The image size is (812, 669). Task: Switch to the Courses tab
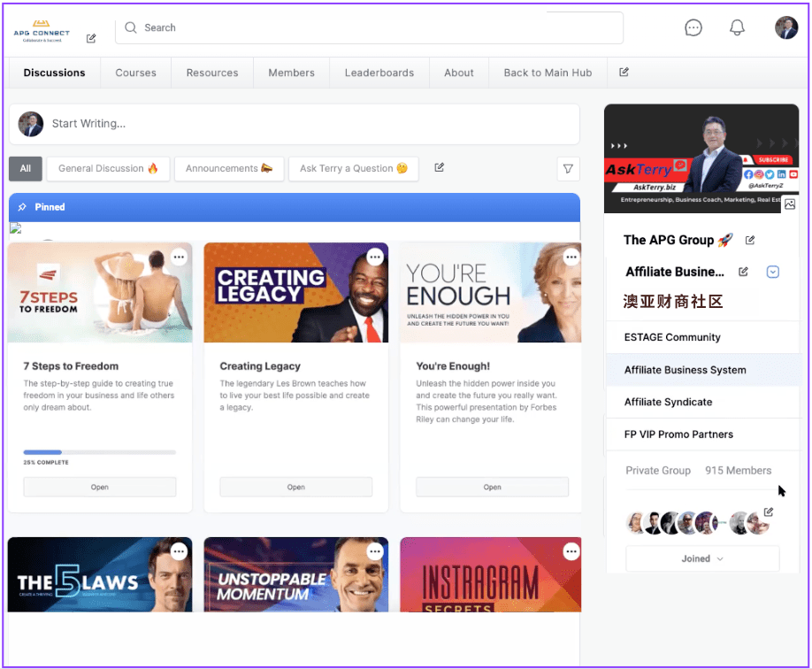pos(135,73)
